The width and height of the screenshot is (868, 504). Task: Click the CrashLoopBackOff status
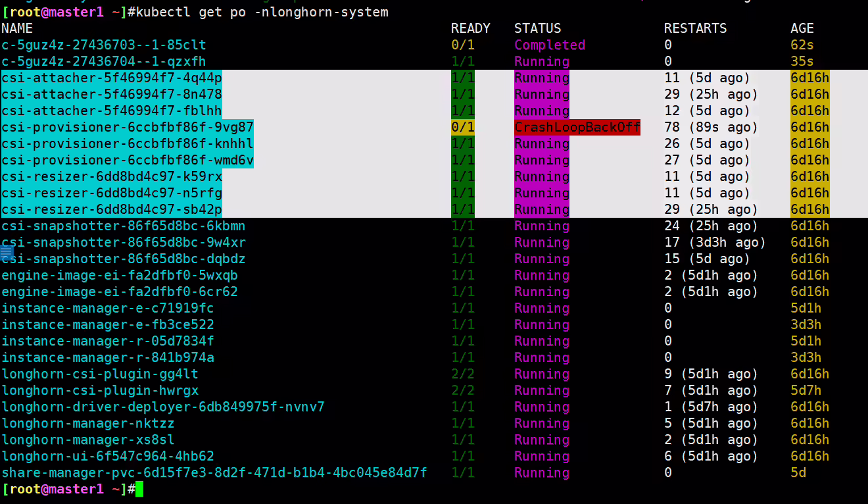click(x=577, y=127)
